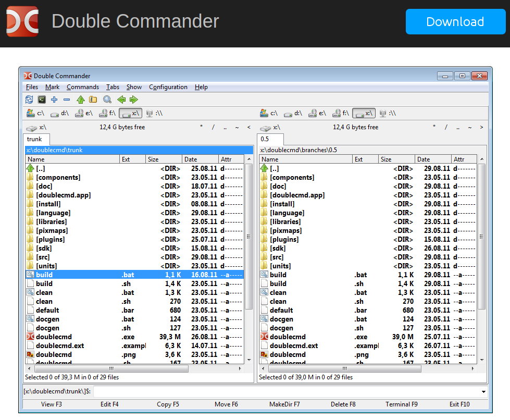Click Move F6 button

(226, 404)
